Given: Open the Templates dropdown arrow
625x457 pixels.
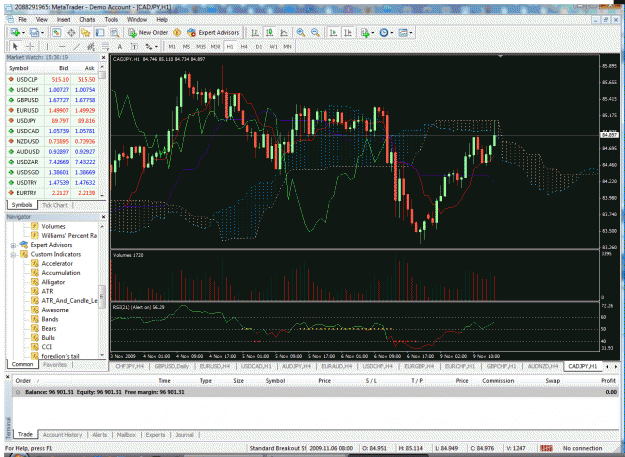Looking at the screenshot, I should [x=411, y=33].
